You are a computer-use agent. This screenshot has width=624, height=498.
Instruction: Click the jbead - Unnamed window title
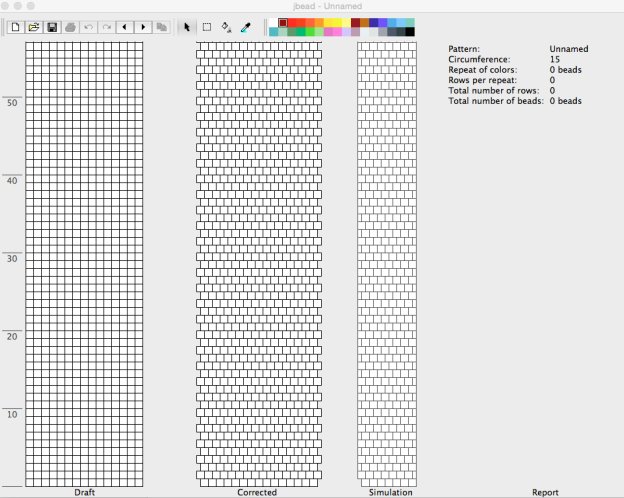pyautogui.click(x=328, y=6)
